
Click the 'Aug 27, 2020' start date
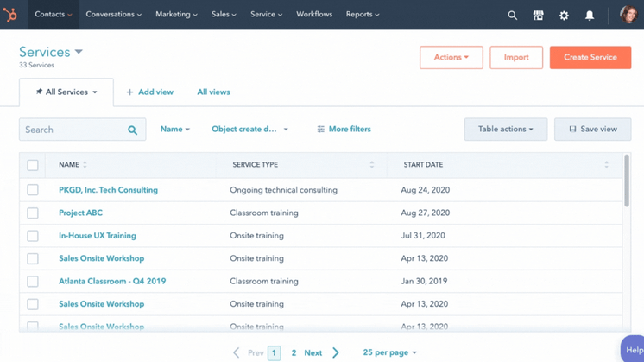point(425,213)
